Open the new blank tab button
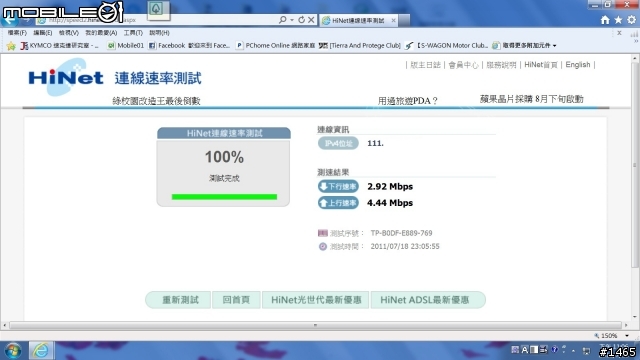This screenshot has height=360, width=640. pos(404,20)
